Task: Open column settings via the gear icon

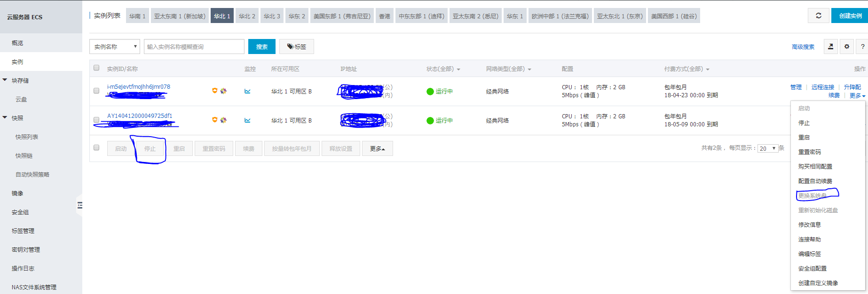Action: tap(846, 46)
